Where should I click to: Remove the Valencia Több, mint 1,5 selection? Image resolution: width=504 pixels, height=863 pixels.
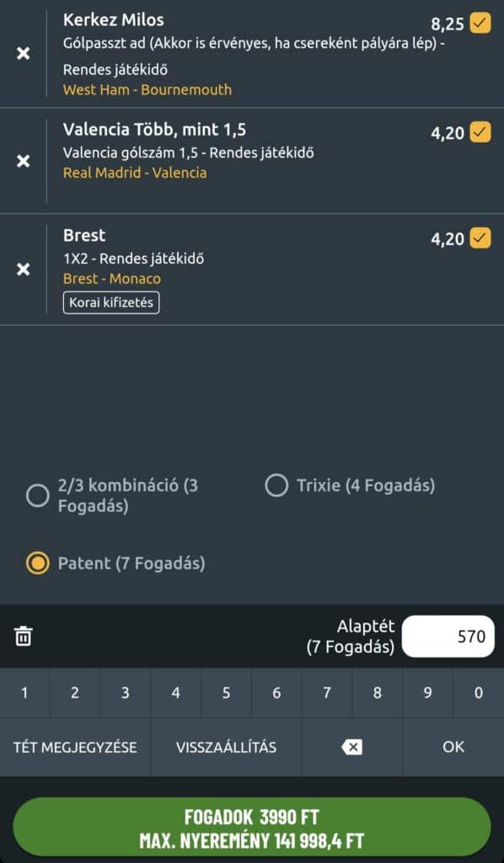pyautogui.click(x=23, y=161)
